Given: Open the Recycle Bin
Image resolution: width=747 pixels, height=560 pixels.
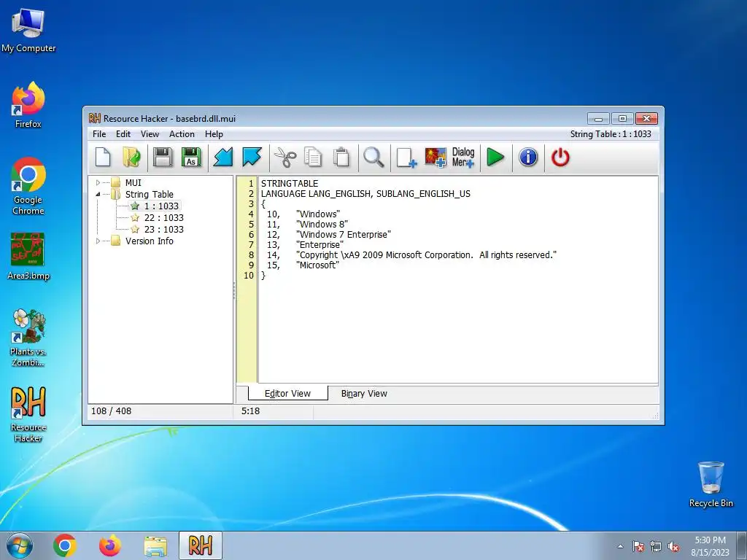Looking at the screenshot, I should [x=711, y=484].
